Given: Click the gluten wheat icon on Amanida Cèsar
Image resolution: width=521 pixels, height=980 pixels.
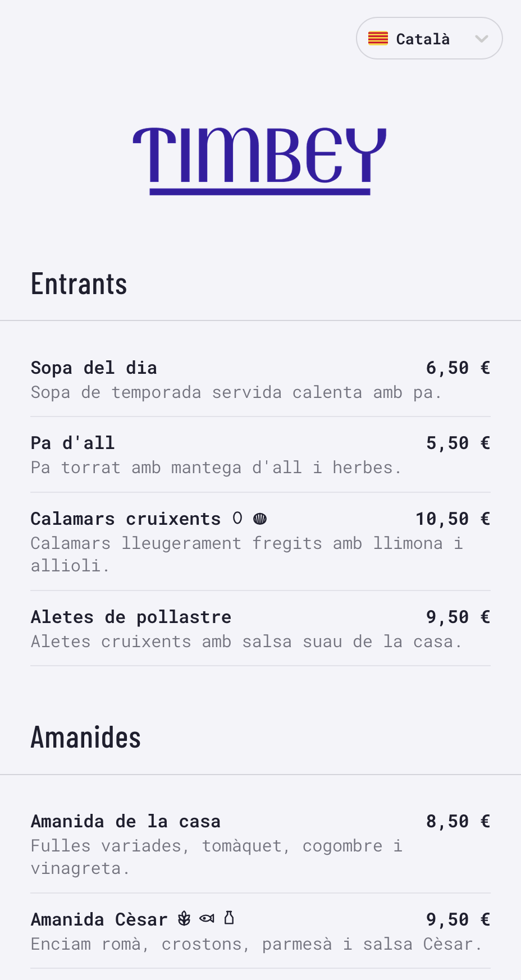Looking at the screenshot, I should pos(184,919).
